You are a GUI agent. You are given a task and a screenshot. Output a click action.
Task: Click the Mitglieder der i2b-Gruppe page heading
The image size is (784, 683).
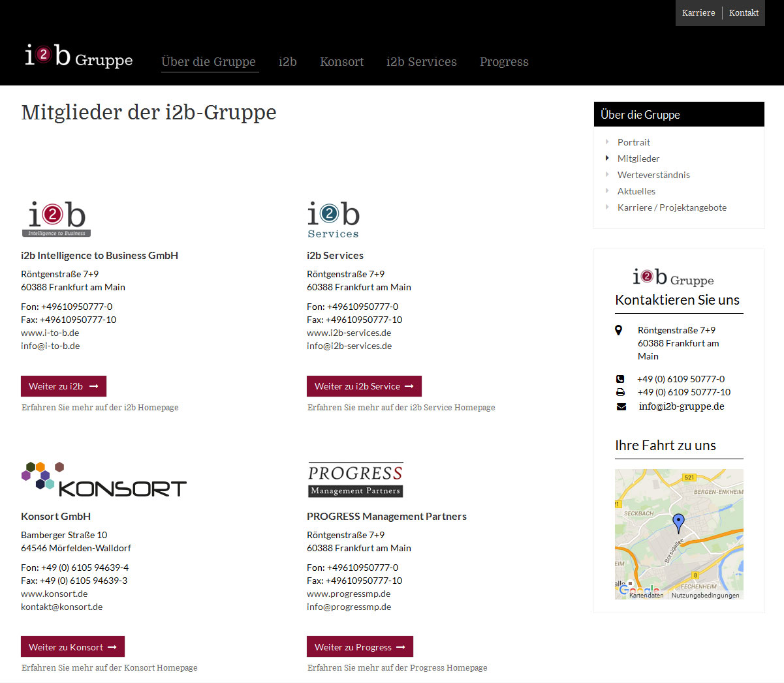[149, 112]
